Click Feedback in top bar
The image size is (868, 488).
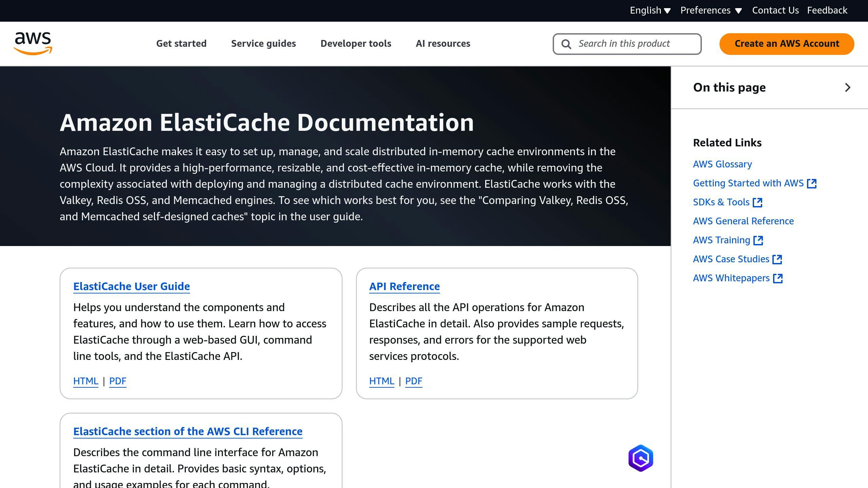[827, 11]
